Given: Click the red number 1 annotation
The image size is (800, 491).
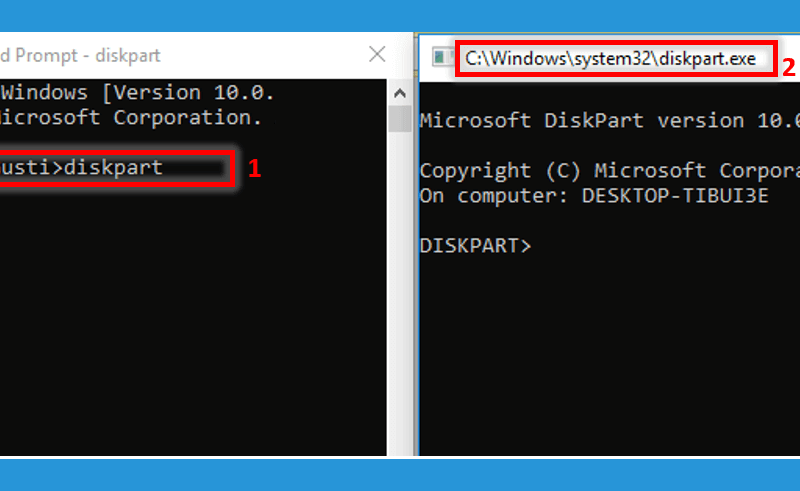Looking at the screenshot, I should tap(255, 168).
